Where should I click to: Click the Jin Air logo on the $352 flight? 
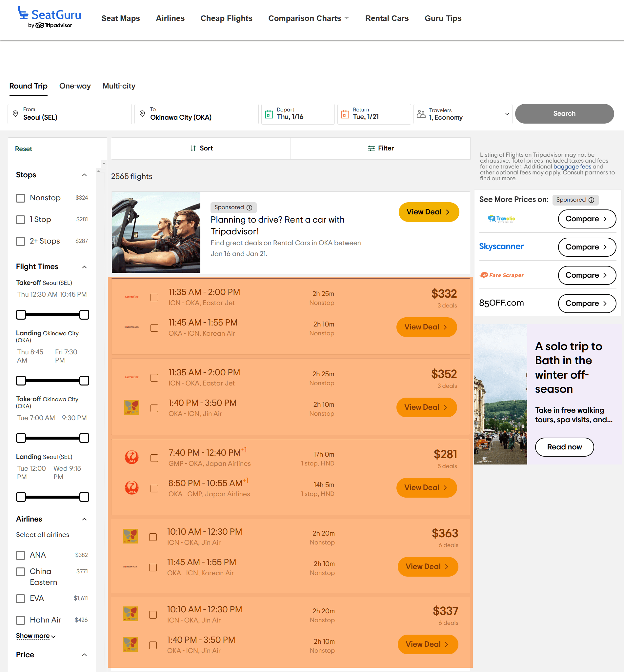pos(131,407)
